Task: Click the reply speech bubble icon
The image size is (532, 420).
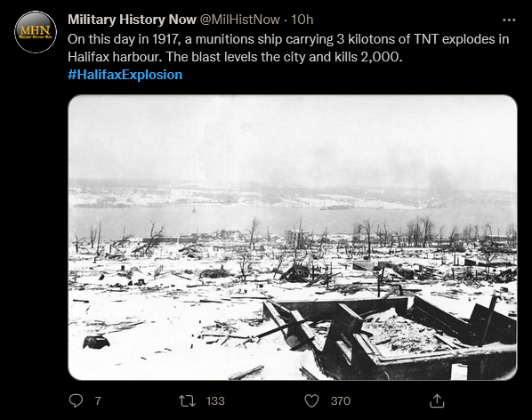Action: tap(76, 400)
